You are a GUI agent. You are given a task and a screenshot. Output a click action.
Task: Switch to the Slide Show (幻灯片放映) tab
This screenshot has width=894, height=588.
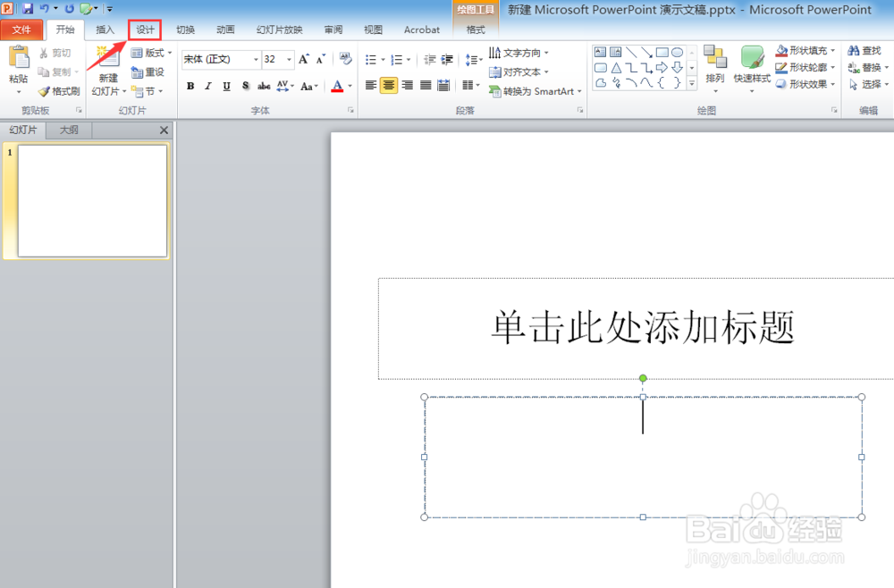279,29
